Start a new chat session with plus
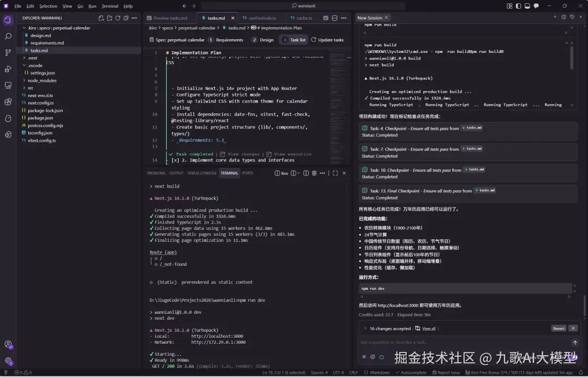 [555, 17]
